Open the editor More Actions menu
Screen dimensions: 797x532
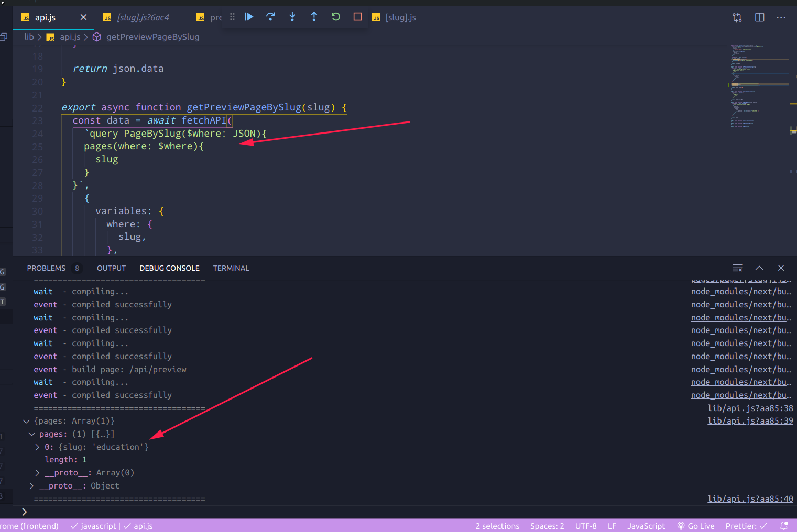pos(781,17)
